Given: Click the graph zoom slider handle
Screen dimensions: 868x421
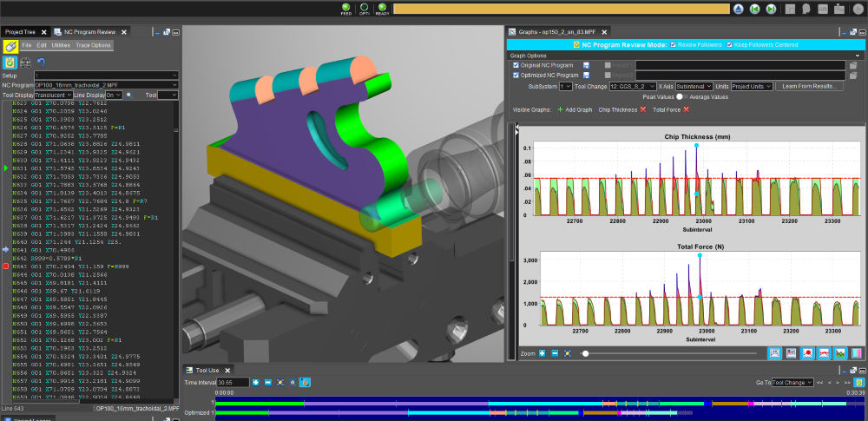Looking at the screenshot, I should (586, 353).
